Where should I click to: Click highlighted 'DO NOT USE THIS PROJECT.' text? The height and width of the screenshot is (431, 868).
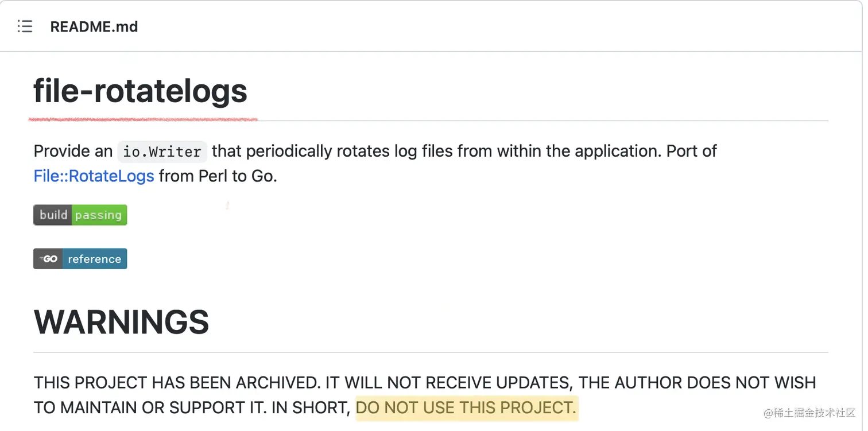pyautogui.click(x=466, y=408)
